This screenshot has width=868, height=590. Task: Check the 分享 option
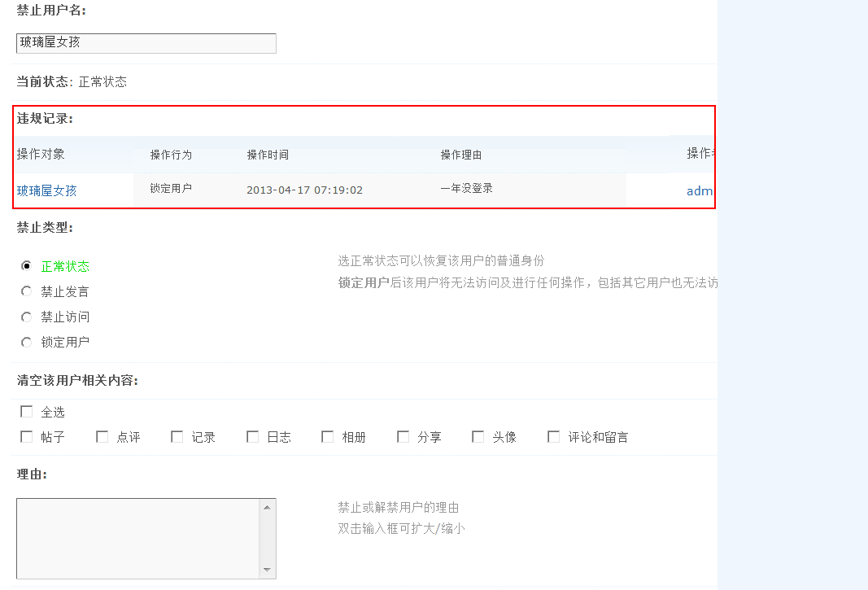pos(403,436)
